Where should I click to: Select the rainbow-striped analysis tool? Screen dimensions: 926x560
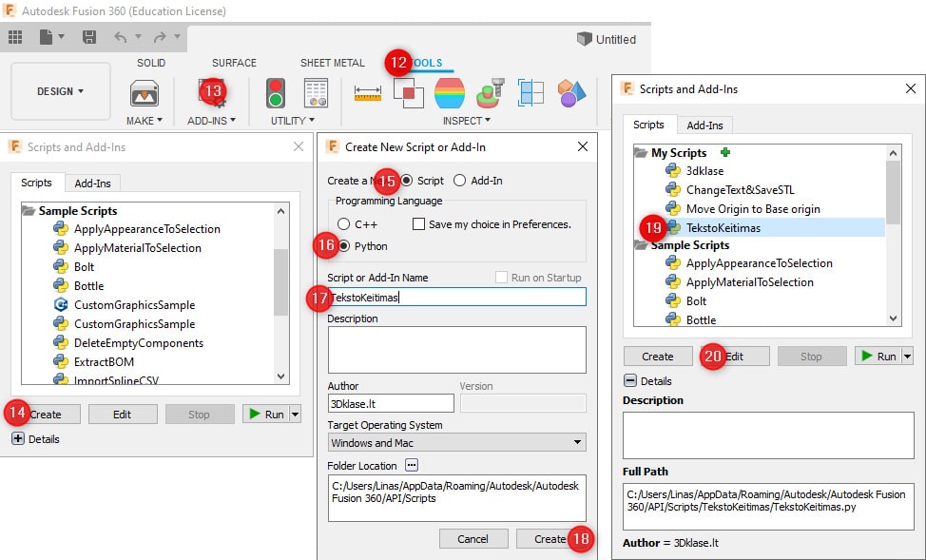(450, 93)
